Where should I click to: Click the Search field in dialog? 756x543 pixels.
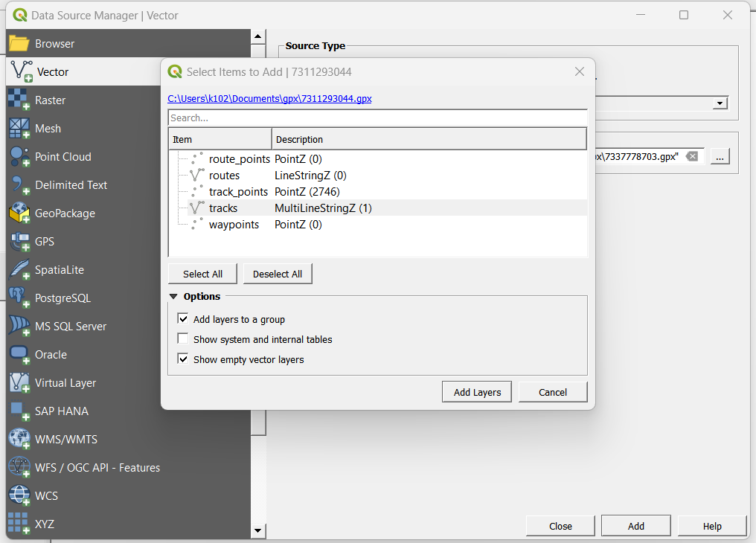point(377,118)
